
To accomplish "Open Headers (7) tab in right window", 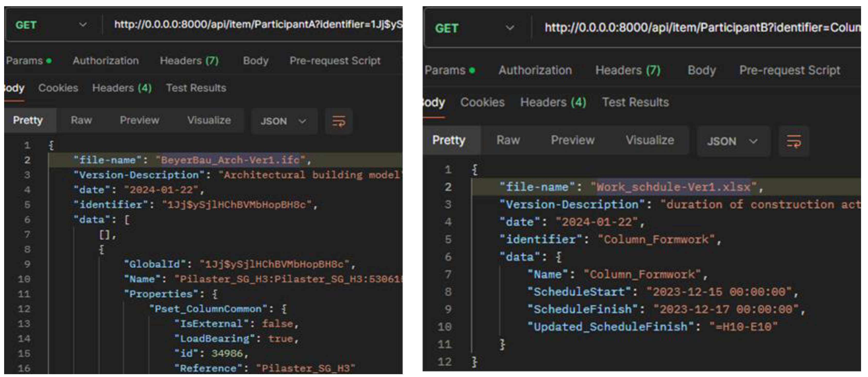I will pyautogui.click(x=628, y=70).
